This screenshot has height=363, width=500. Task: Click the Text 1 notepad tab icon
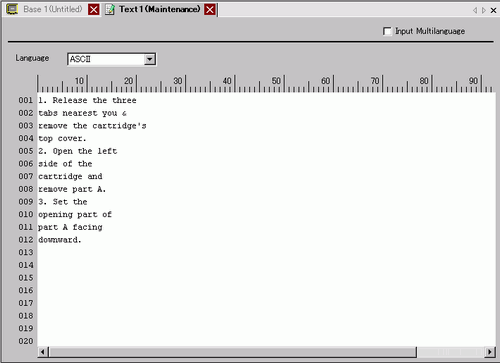[110, 9]
